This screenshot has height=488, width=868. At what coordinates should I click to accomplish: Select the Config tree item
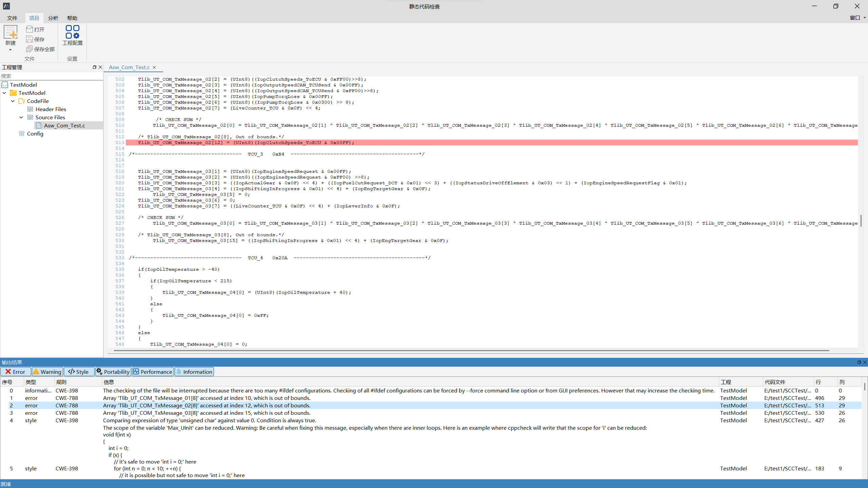point(35,134)
